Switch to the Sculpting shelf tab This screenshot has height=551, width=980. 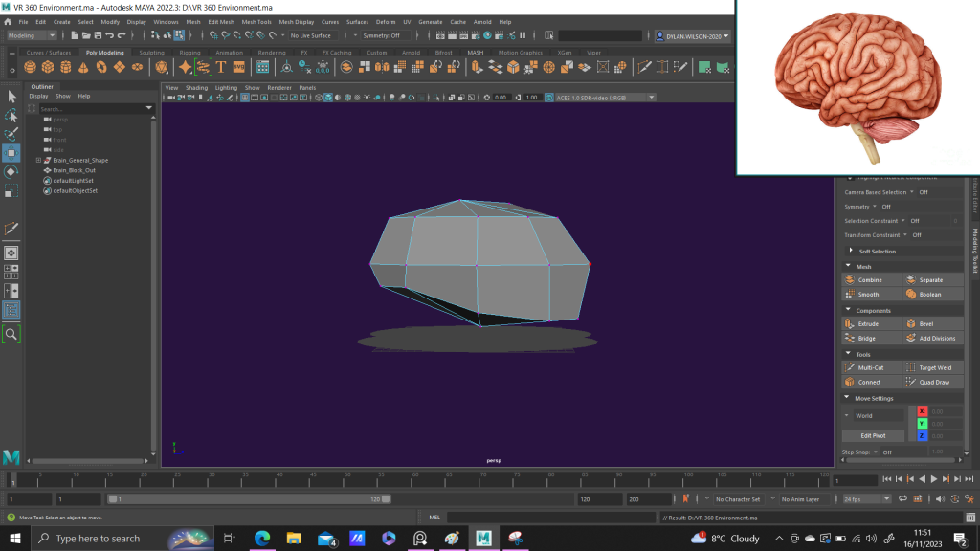click(x=151, y=53)
